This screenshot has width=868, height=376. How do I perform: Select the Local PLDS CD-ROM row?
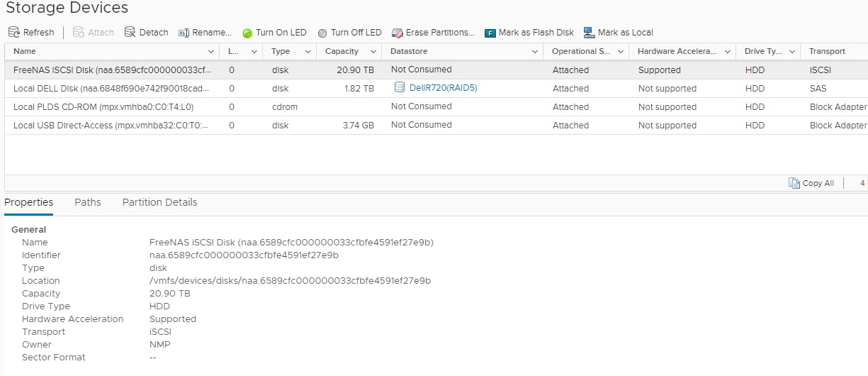pyautogui.click(x=436, y=106)
